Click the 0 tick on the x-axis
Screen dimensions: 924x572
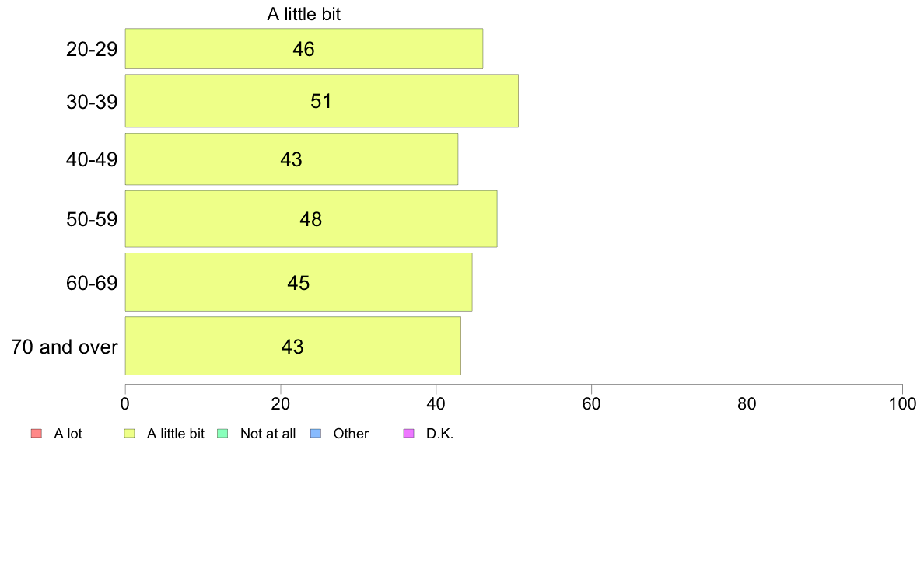(x=125, y=403)
